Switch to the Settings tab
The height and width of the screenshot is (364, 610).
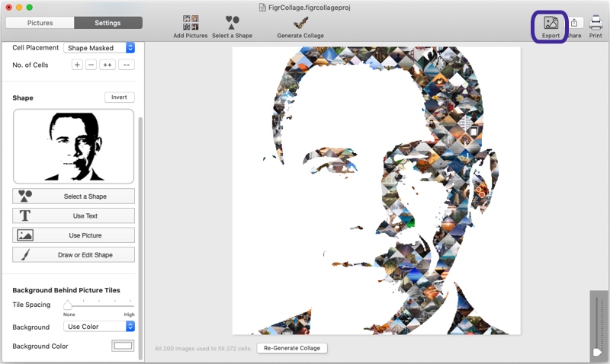[x=108, y=23]
